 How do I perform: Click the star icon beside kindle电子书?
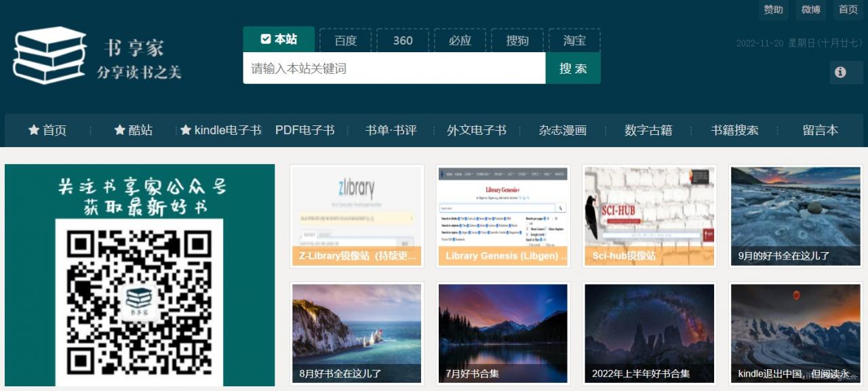coord(185,130)
